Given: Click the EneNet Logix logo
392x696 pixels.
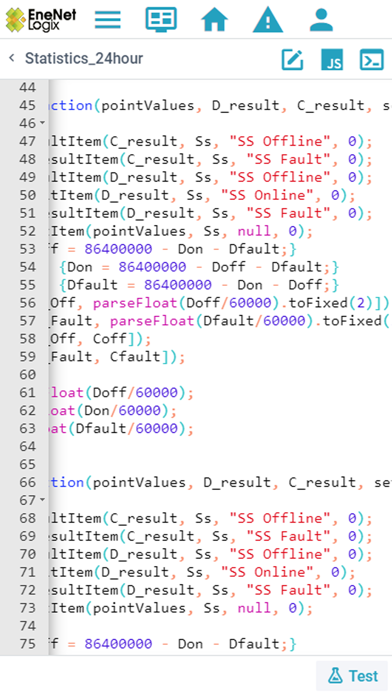Looking at the screenshot, I should [41, 20].
